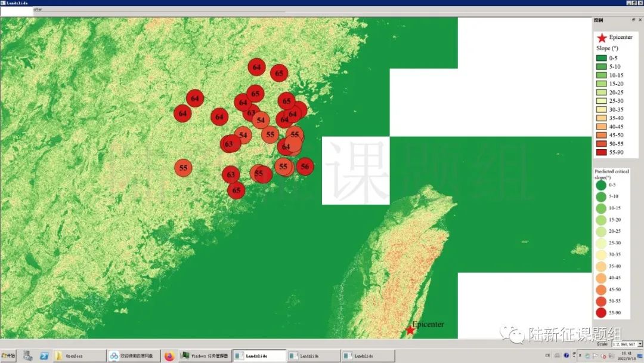
Task: Launch PowerShell from the taskbar
Action: 44,356
